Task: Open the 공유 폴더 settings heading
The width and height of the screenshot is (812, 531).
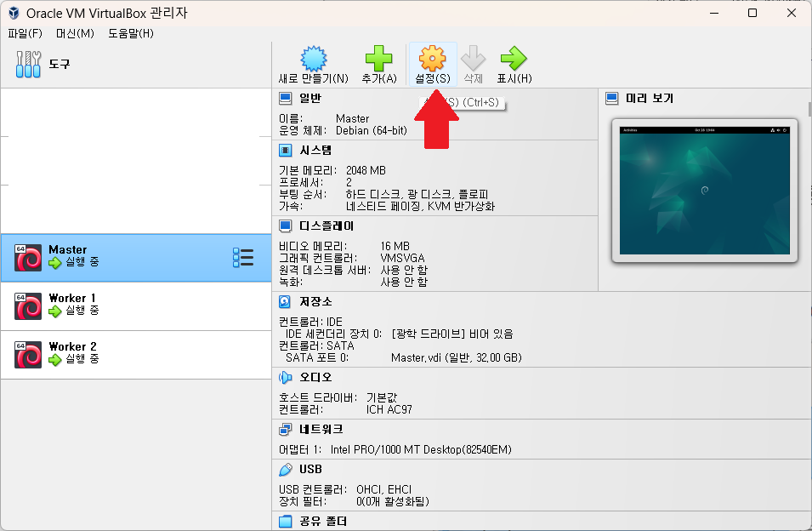Action: 323,522
